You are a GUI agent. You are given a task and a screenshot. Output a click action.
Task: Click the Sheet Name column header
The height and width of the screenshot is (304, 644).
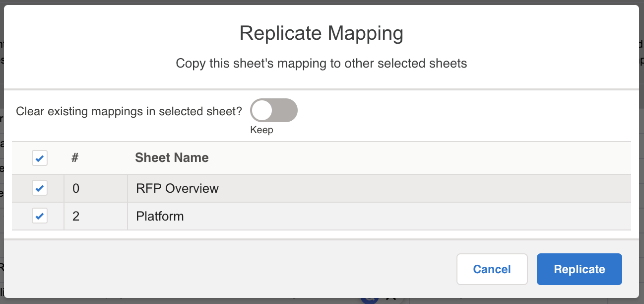172,158
